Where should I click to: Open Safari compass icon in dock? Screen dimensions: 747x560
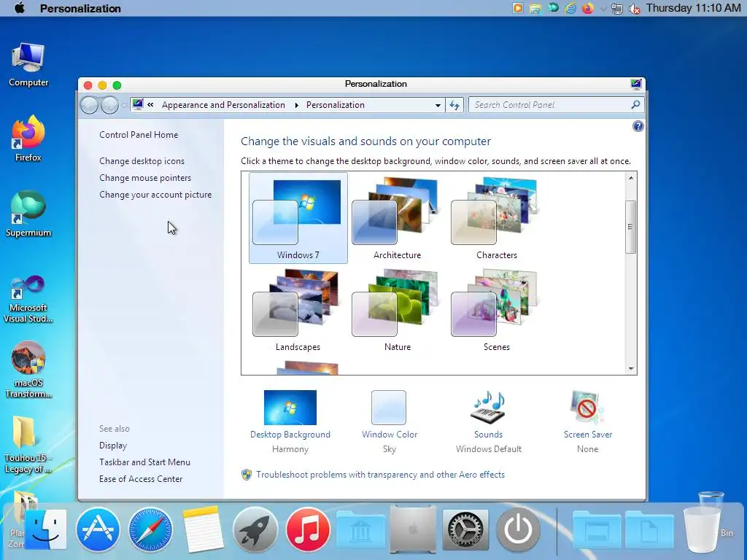click(x=150, y=529)
